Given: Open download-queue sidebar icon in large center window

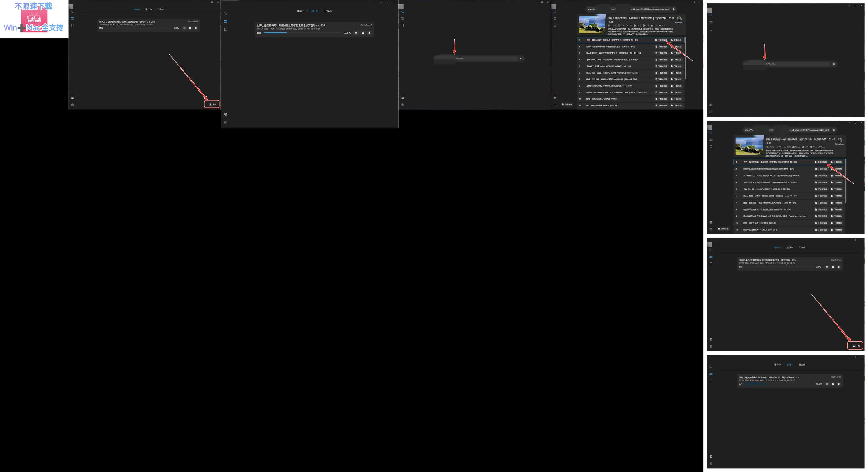Looking at the screenshot, I should click(225, 21).
